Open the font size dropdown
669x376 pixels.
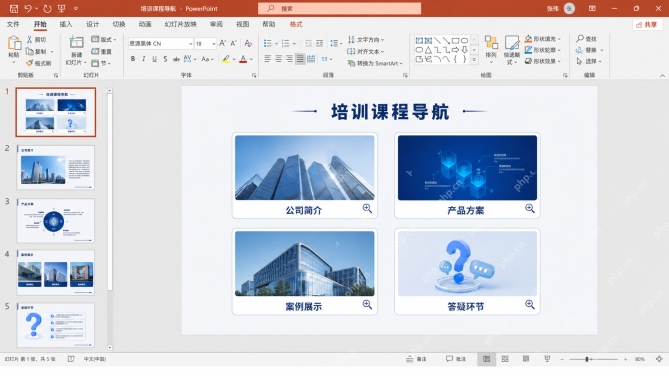[213, 44]
